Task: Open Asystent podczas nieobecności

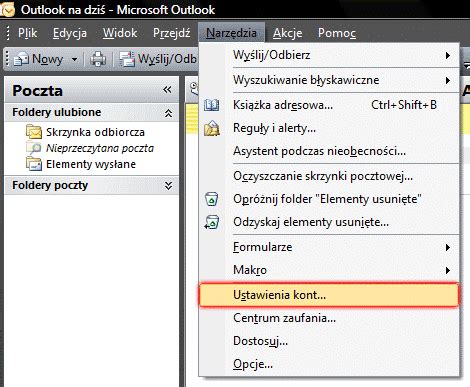Action: pos(329,151)
